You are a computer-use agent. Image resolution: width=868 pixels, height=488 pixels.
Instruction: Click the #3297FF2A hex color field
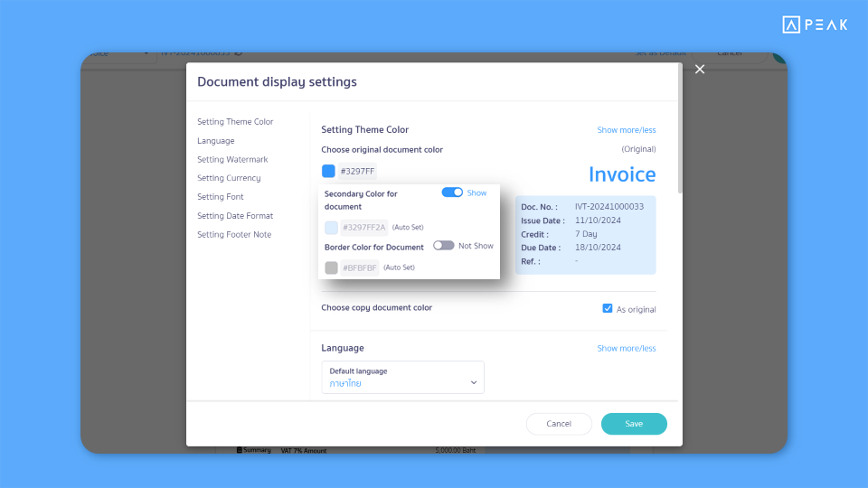click(x=363, y=228)
